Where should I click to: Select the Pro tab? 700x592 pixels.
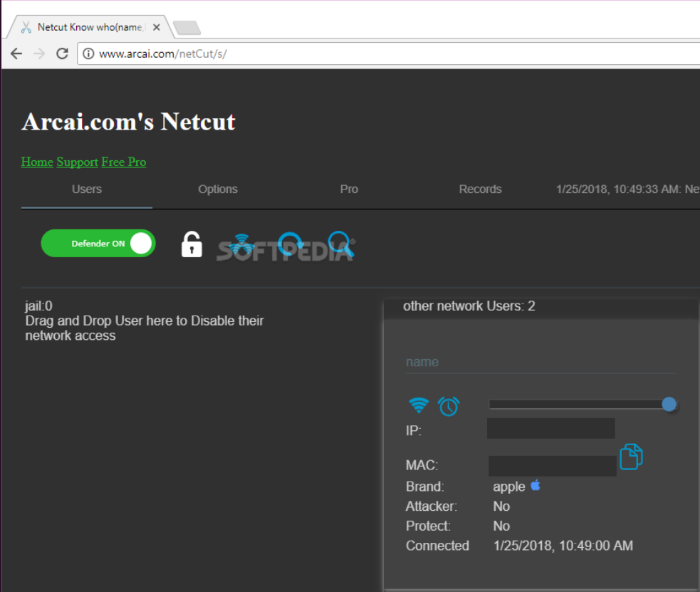(349, 189)
